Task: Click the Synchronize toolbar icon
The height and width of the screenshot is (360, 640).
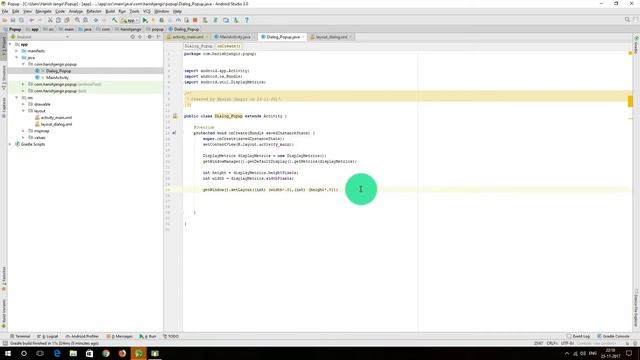Action: (x=21, y=20)
